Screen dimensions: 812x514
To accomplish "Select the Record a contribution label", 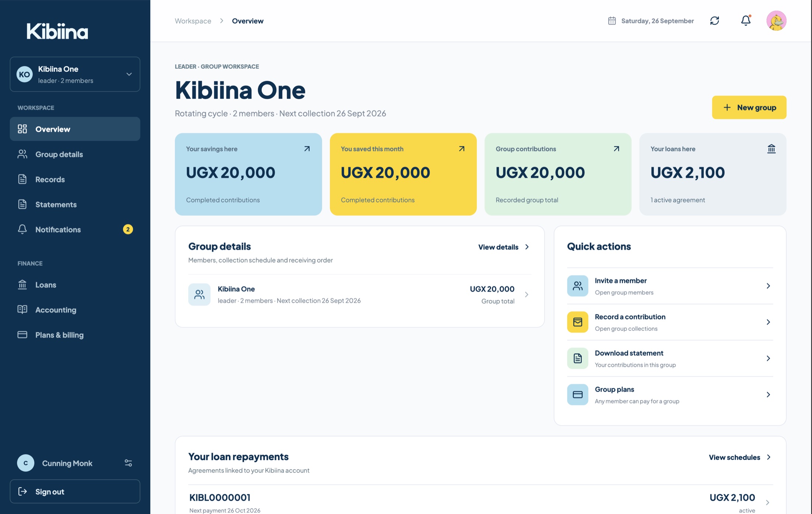I will (630, 317).
